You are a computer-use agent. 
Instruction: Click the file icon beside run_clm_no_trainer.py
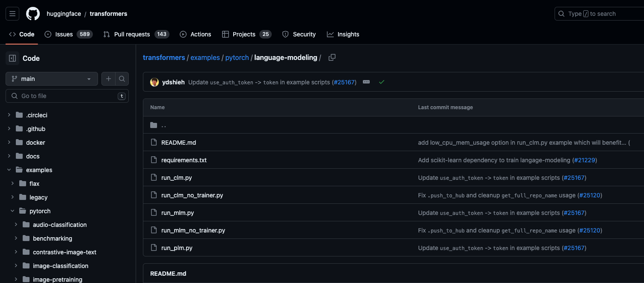[x=154, y=195]
